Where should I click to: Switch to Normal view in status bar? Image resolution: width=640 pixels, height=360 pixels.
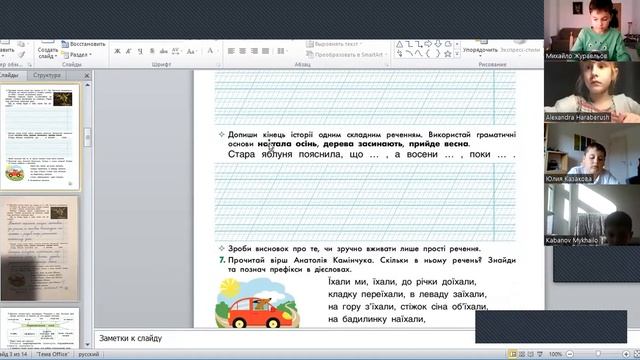pos(513,354)
